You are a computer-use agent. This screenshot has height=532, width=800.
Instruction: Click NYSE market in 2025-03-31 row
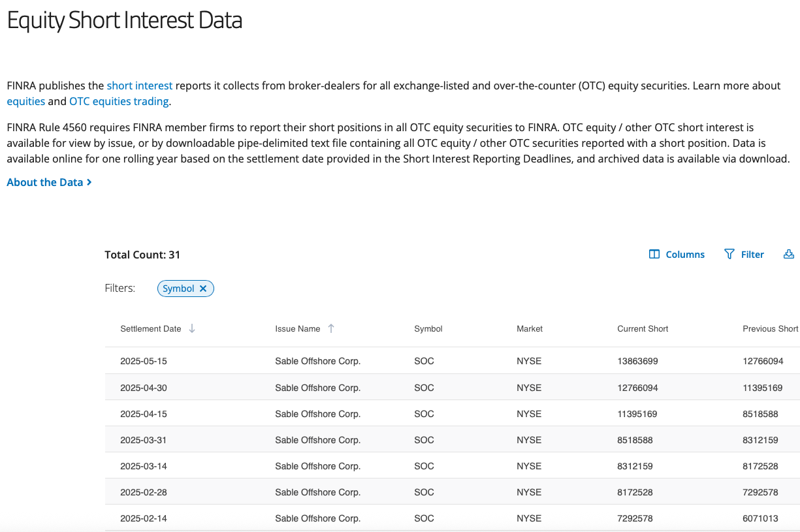tap(529, 440)
